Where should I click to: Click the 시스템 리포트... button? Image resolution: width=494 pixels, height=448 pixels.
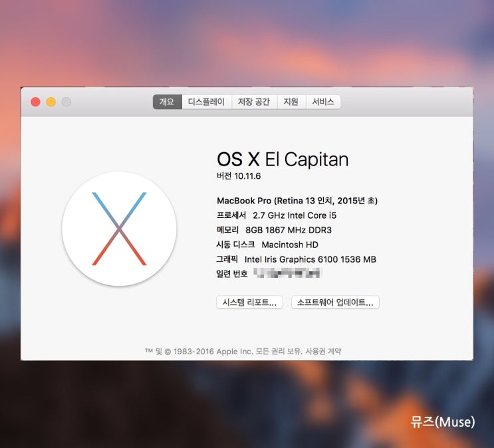click(249, 302)
